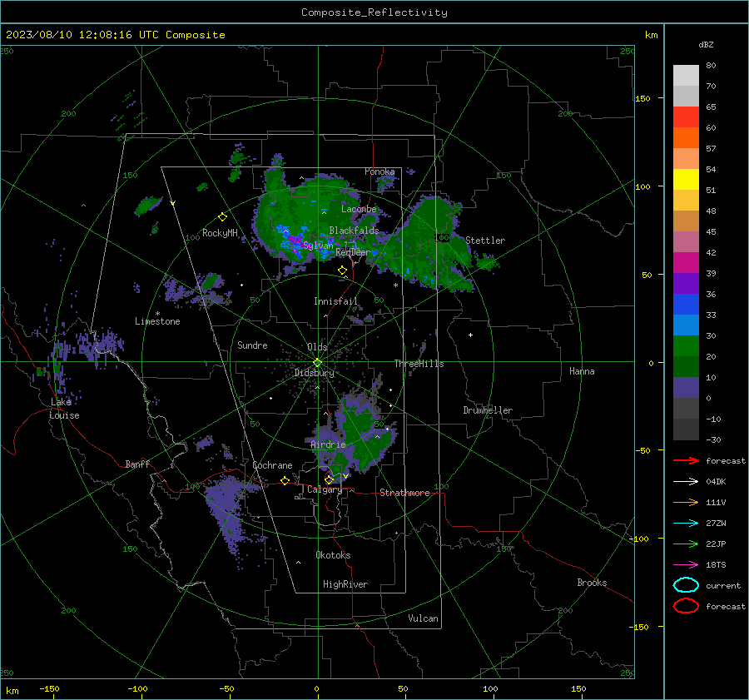Image resolution: width=749 pixels, height=700 pixels.
Task: Click the Drumheller label
Action: [488, 410]
